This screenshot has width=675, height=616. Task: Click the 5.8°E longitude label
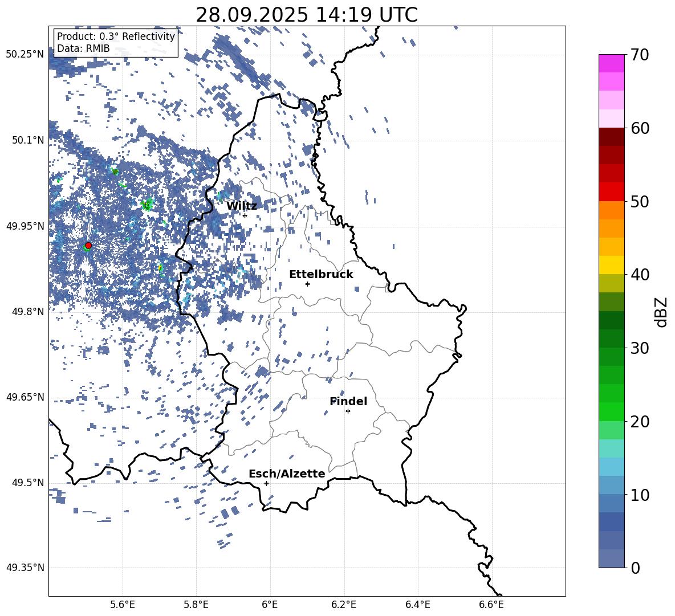point(196,605)
